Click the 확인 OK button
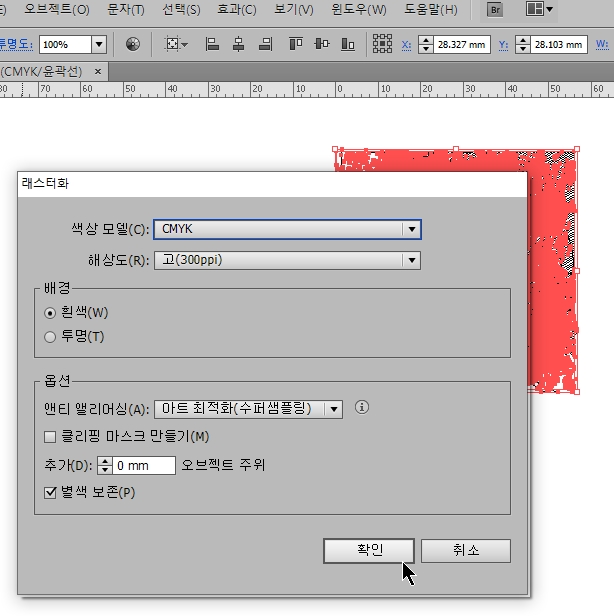 click(x=369, y=550)
